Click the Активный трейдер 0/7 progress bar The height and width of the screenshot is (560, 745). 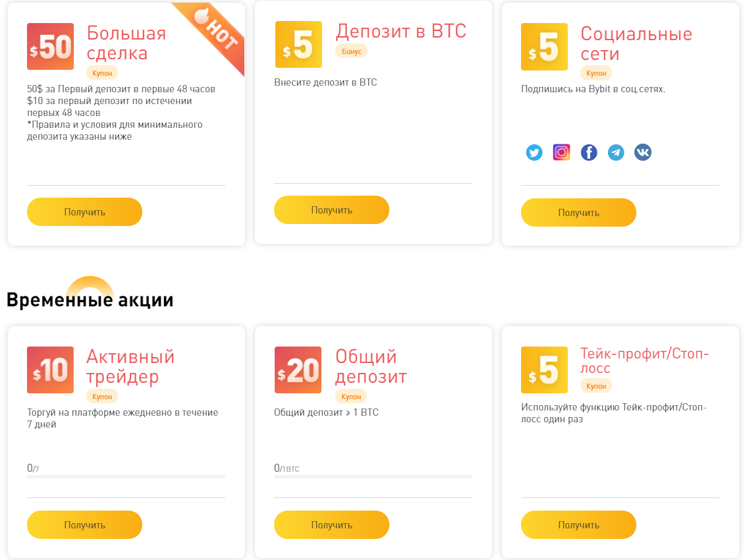pyautogui.click(x=126, y=476)
